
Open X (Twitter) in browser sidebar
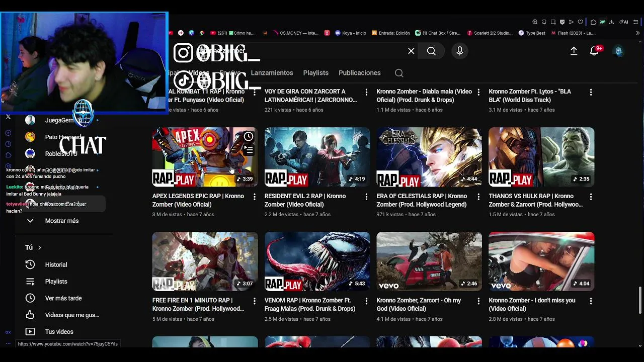pyautogui.click(x=8, y=117)
